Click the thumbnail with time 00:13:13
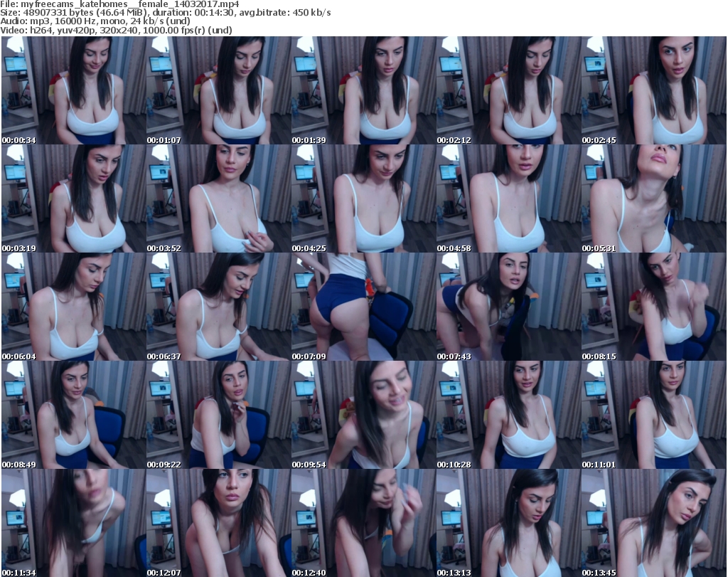 click(509, 523)
